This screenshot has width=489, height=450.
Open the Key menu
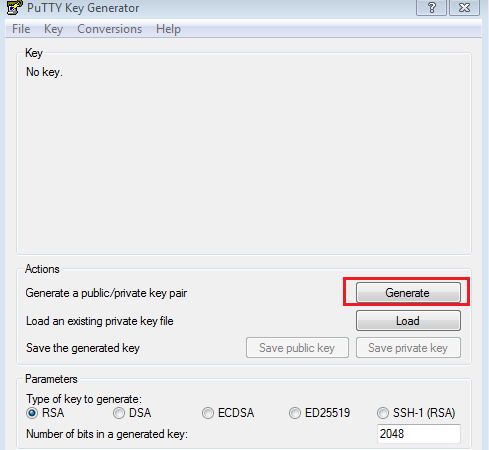point(53,29)
